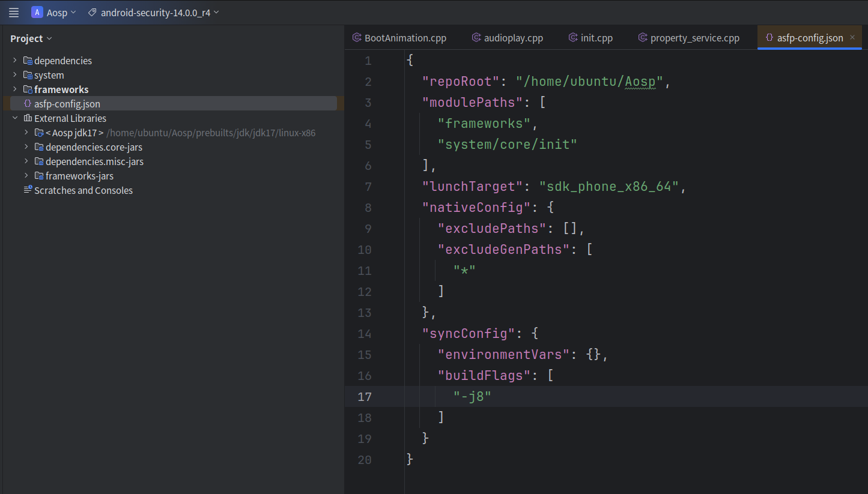Open the hamburger main menu
This screenshot has height=494, width=868.
[13, 12]
